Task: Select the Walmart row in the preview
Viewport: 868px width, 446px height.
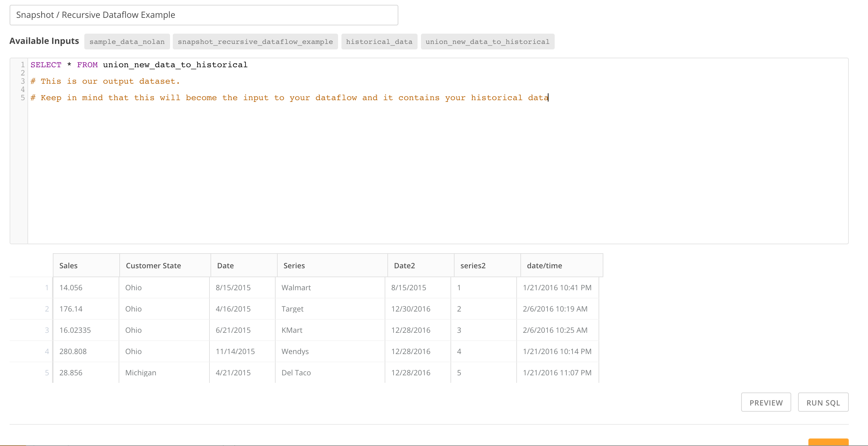Action: (x=296, y=287)
